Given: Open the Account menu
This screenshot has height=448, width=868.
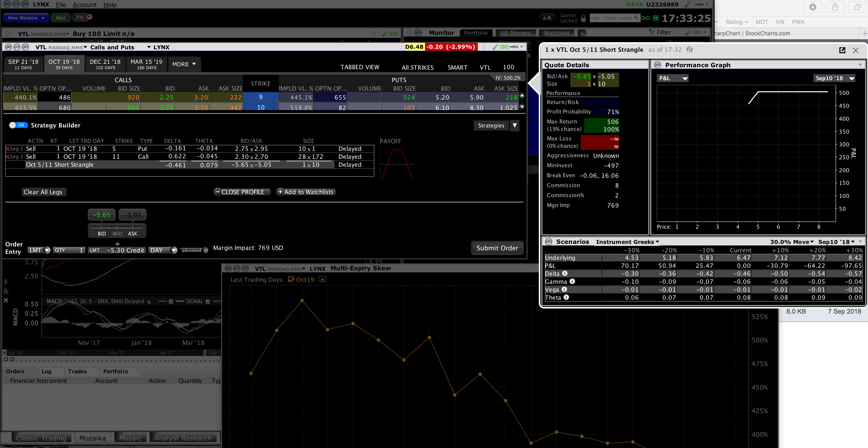Looking at the screenshot, I should click(x=85, y=5).
